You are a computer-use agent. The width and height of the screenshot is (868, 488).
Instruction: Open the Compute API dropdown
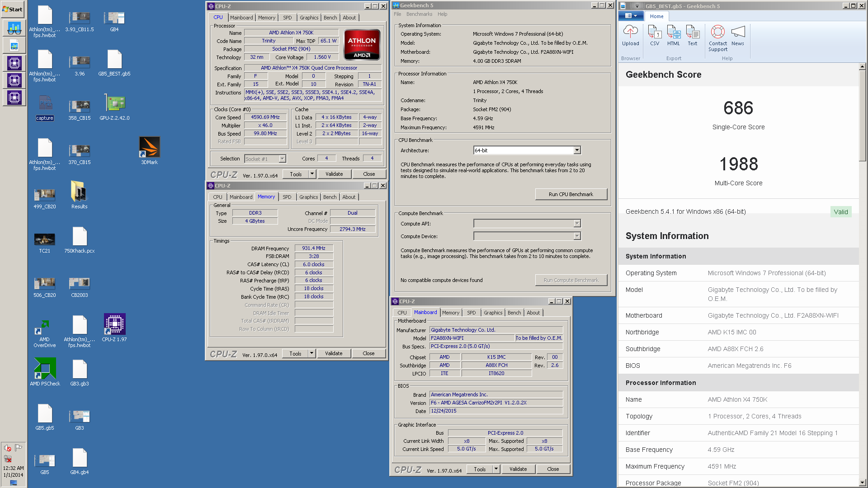click(x=577, y=223)
